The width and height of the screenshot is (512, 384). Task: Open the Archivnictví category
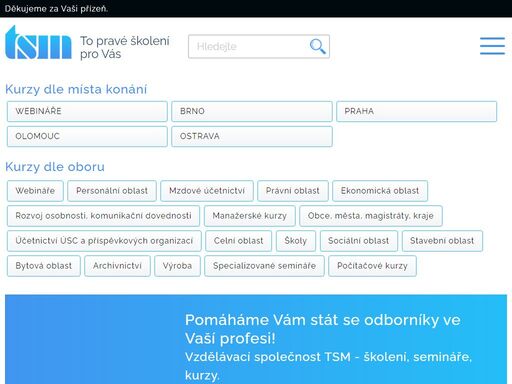tap(117, 266)
